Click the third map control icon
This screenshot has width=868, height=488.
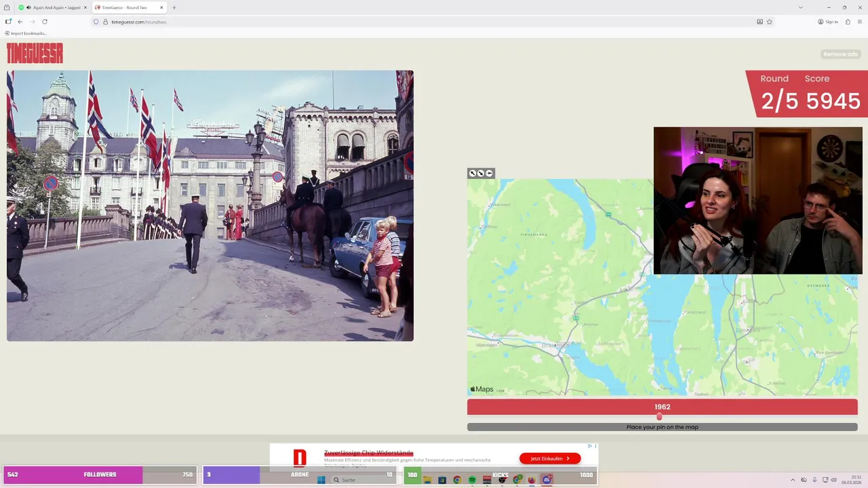click(x=489, y=174)
